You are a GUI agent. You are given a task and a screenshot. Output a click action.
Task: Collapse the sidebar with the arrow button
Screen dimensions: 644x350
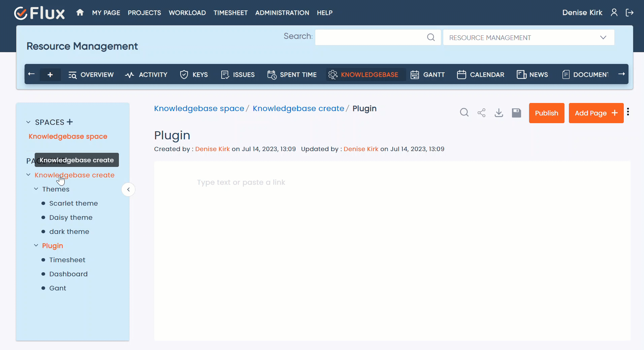(x=128, y=189)
